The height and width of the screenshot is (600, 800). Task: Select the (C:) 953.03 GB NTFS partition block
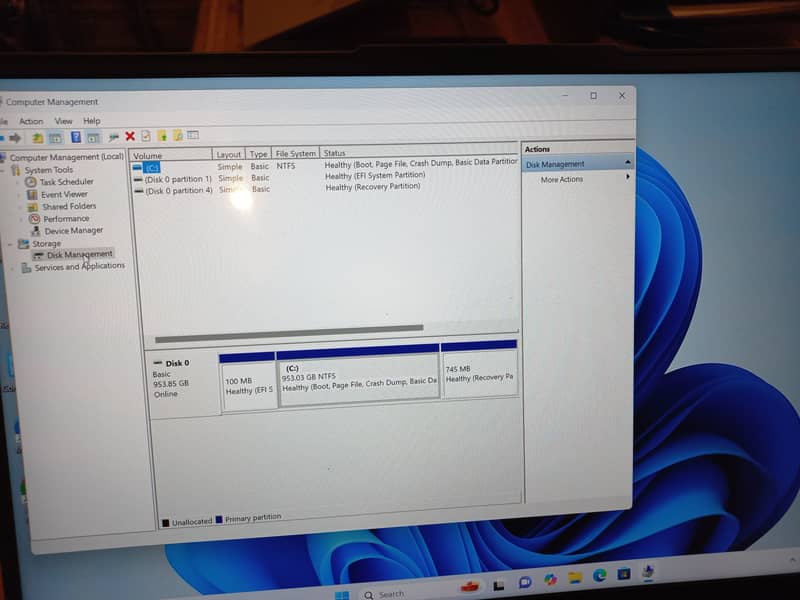(x=359, y=376)
